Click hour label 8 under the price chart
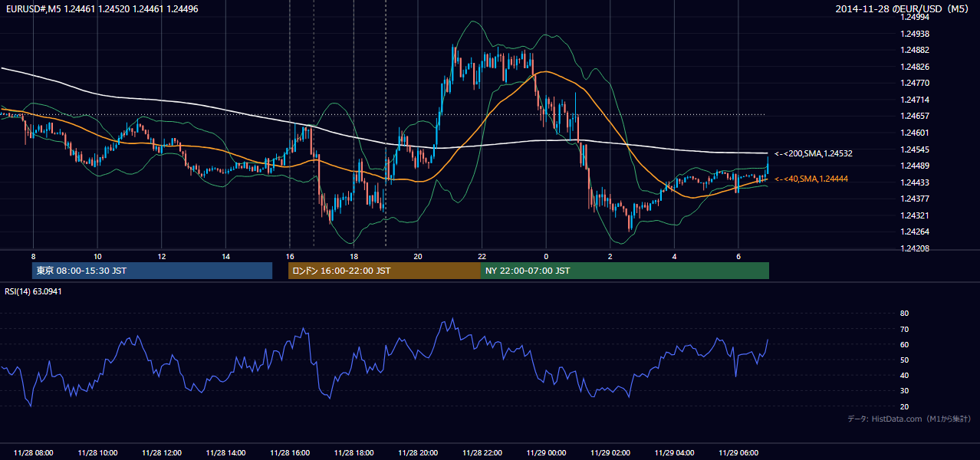 [x=33, y=255]
